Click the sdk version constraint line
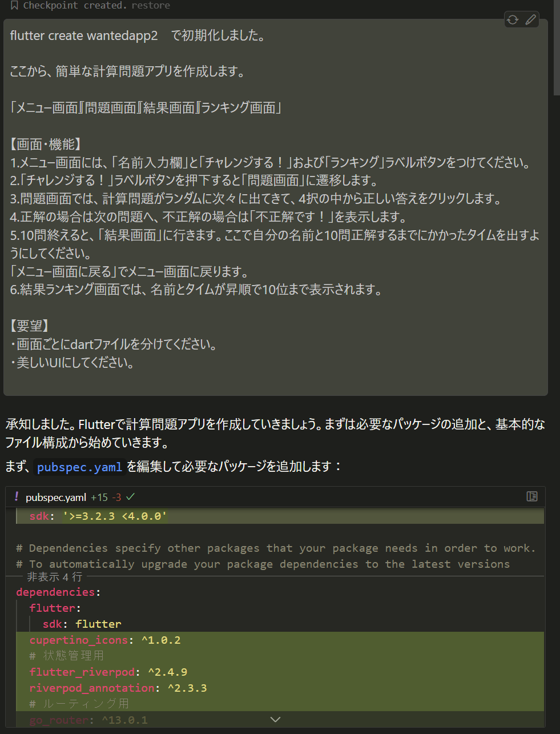This screenshot has width=560, height=734. pos(98,516)
